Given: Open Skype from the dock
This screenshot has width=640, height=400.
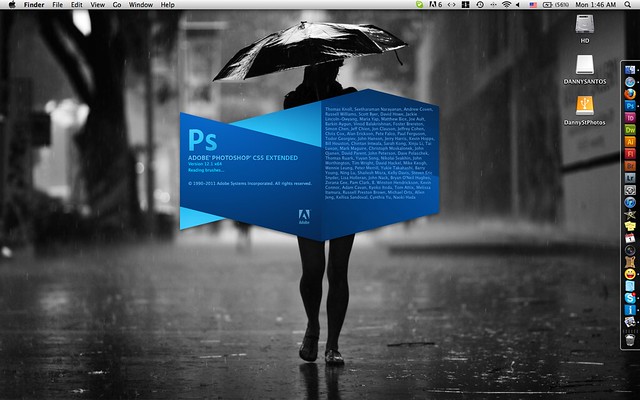Looking at the screenshot, I should [x=630, y=298].
